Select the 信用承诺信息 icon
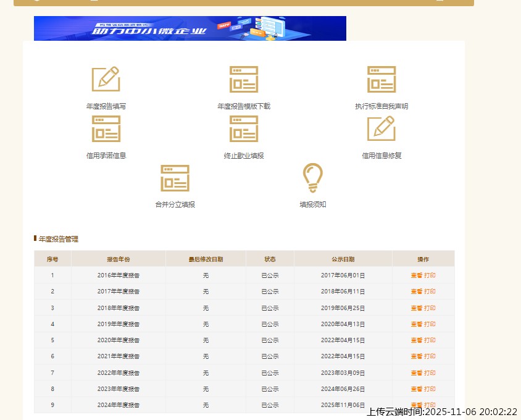Viewport: 521px width, 420px height. (106, 129)
